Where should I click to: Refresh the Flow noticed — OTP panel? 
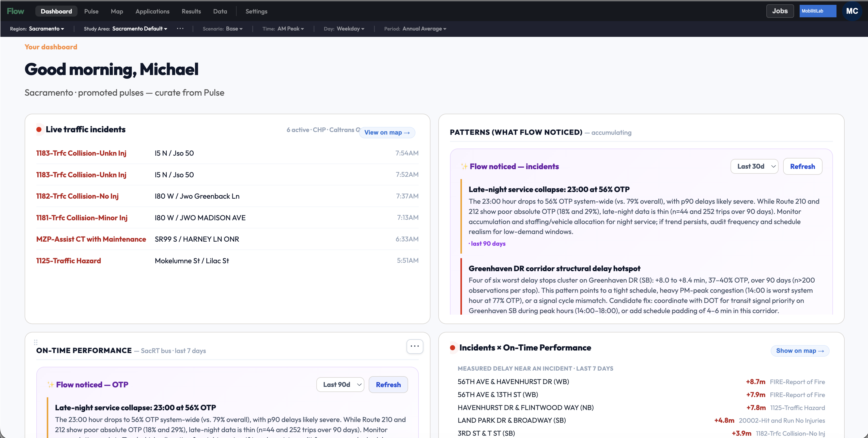point(388,385)
